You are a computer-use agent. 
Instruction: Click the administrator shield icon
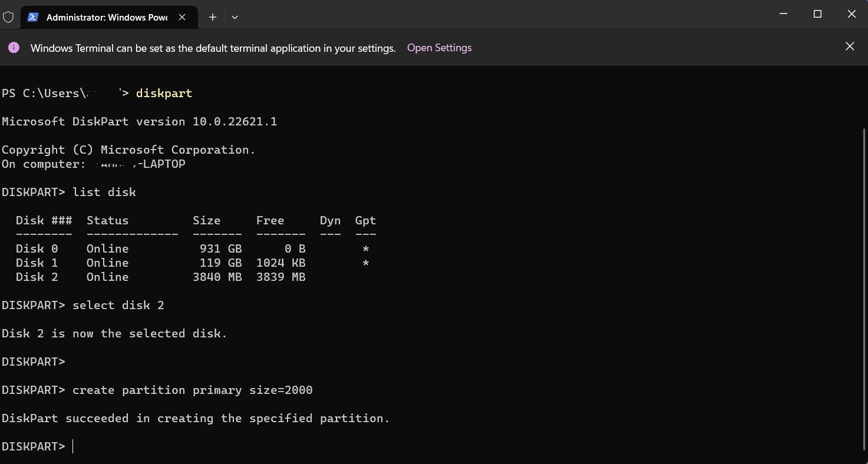tap(8, 18)
